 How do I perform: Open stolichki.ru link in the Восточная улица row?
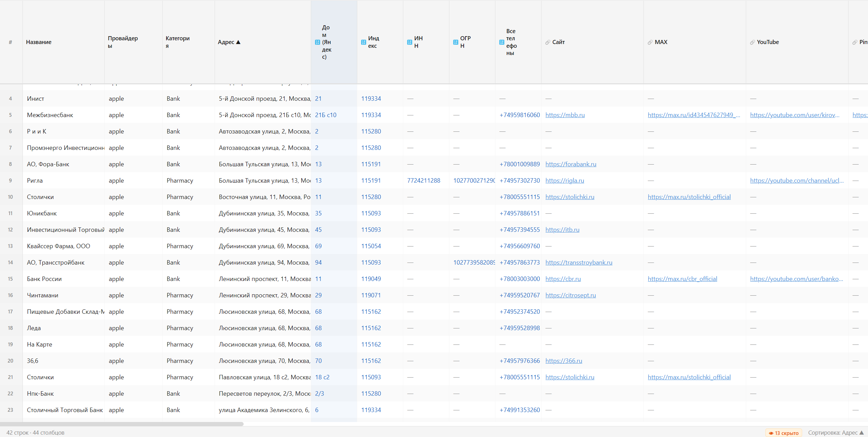coord(570,197)
